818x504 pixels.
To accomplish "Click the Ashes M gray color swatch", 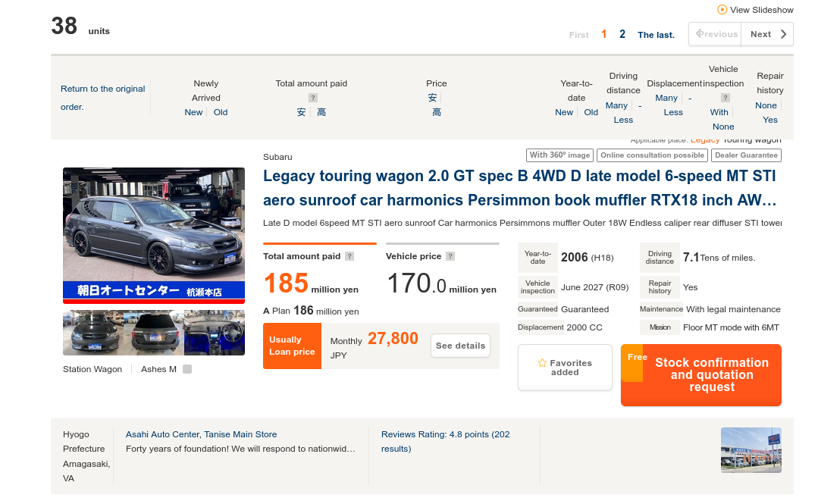I will pos(187,369).
